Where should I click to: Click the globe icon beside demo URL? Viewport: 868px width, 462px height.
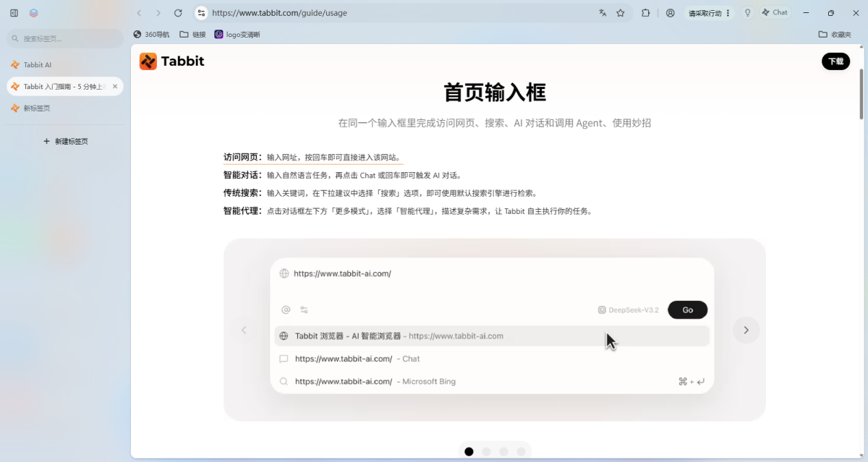[x=284, y=274]
